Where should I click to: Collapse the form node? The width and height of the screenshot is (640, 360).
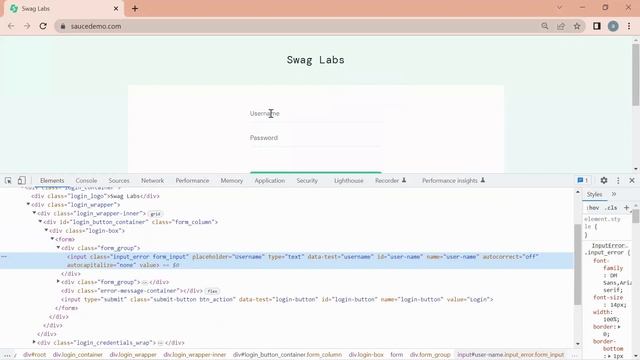pyautogui.click(x=52, y=238)
